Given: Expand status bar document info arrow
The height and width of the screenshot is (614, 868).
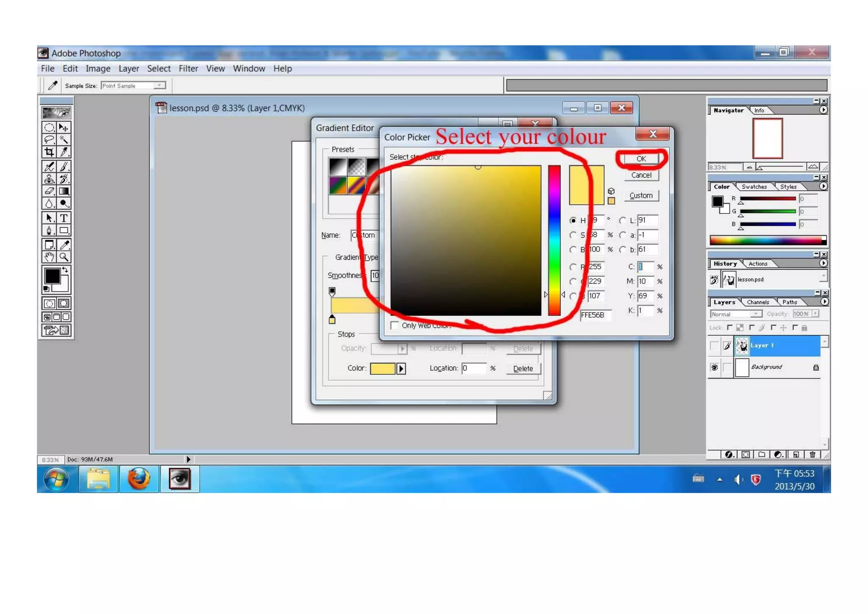Looking at the screenshot, I should click(x=188, y=459).
